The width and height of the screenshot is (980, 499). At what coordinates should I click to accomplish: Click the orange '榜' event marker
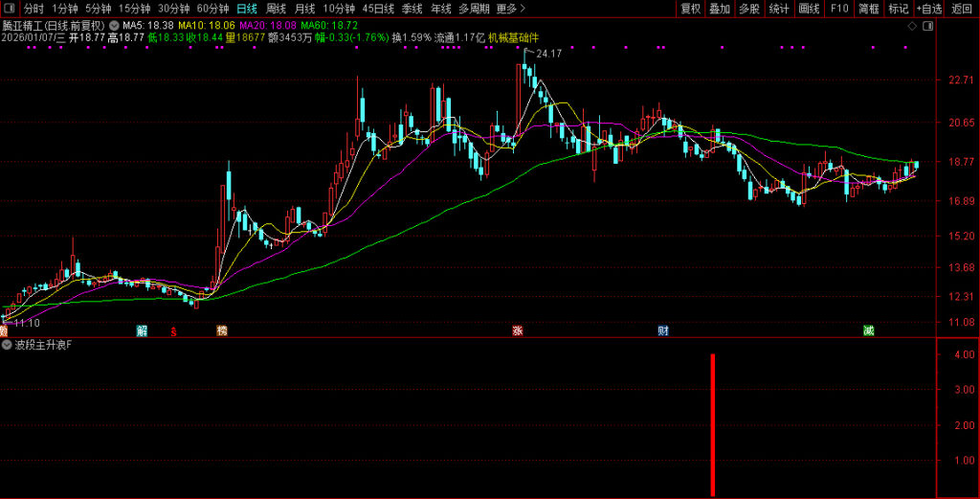(221, 331)
